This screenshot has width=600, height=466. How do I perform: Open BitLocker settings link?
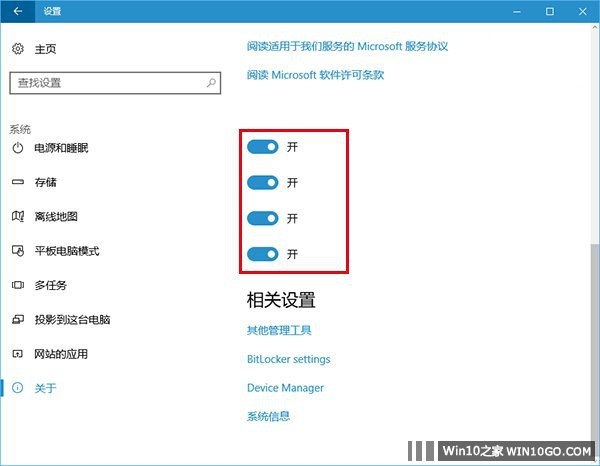tap(289, 359)
